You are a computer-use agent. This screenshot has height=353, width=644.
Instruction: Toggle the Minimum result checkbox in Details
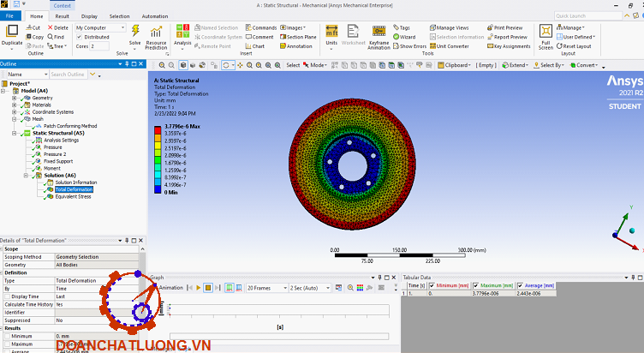point(8,336)
